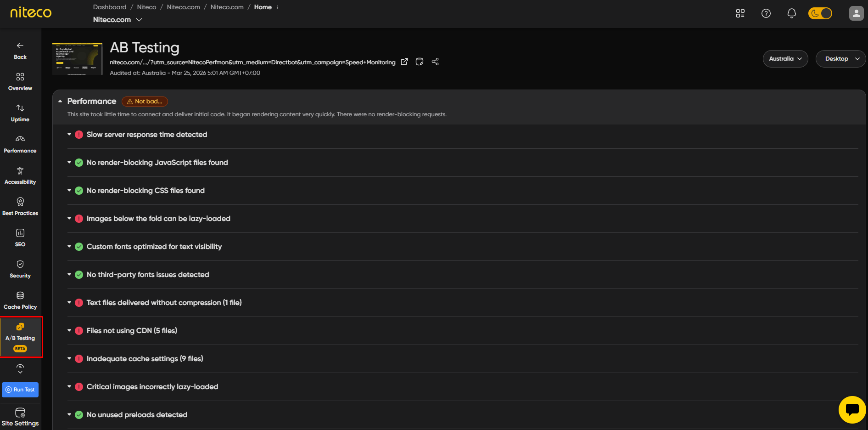Image resolution: width=868 pixels, height=430 pixels.
Task: Open the Security shield in sidebar
Action: 20,269
